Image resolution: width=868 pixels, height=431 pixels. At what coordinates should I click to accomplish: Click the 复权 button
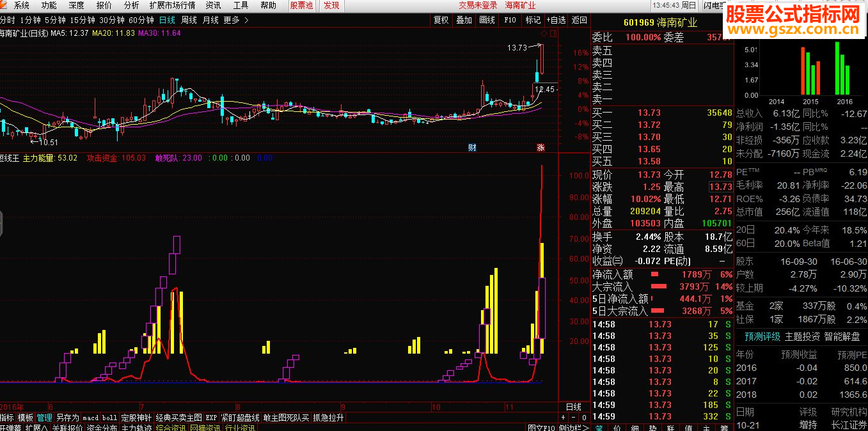(441, 20)
